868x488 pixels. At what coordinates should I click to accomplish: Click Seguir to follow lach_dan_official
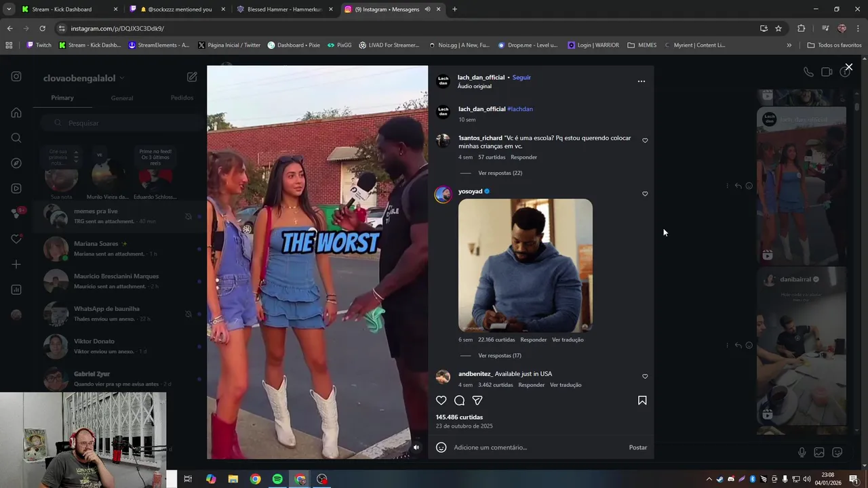point(521,77)
